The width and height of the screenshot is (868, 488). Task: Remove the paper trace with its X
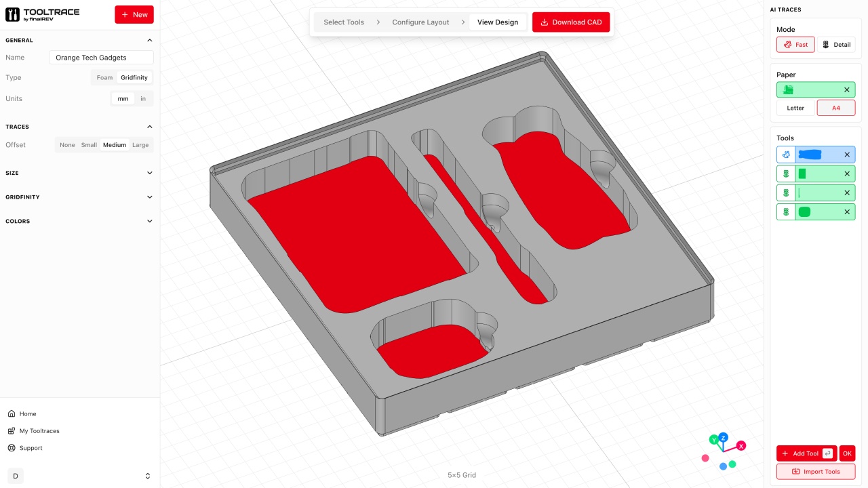pyautogui.click(x=847, y=89)
